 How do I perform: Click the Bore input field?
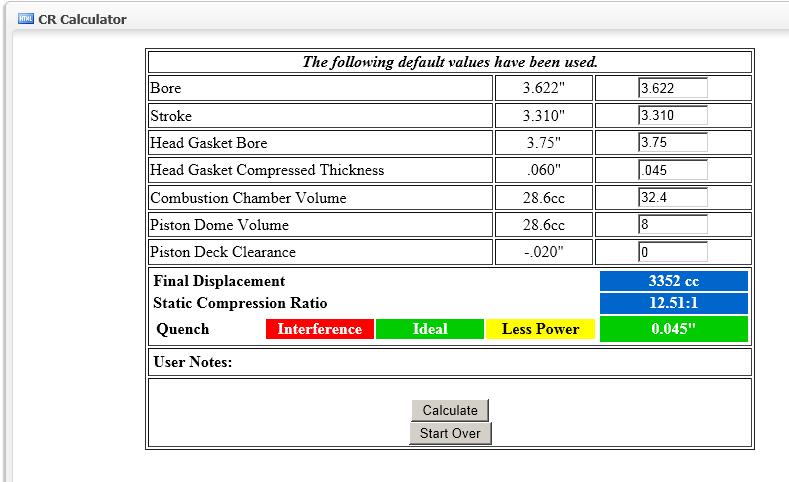click(x=672, y=88)
